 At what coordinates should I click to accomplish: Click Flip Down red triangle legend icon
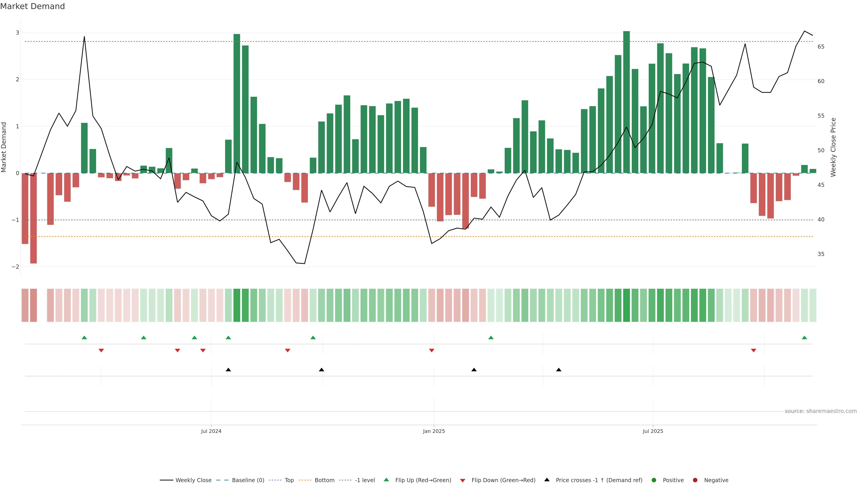(463, 481)
